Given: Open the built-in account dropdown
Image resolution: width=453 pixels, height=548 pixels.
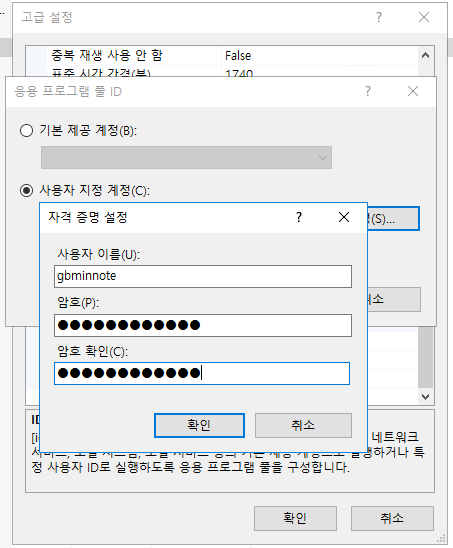Looking at the screenshot, I should coord(186,158).
